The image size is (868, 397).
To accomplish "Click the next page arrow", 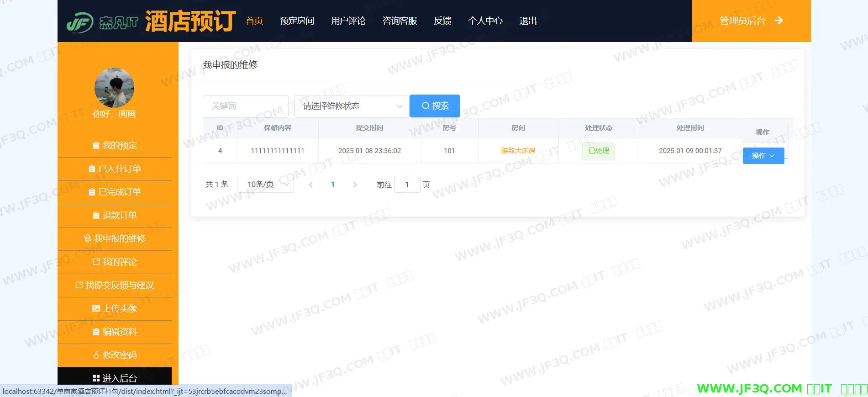I will (355, 185).
